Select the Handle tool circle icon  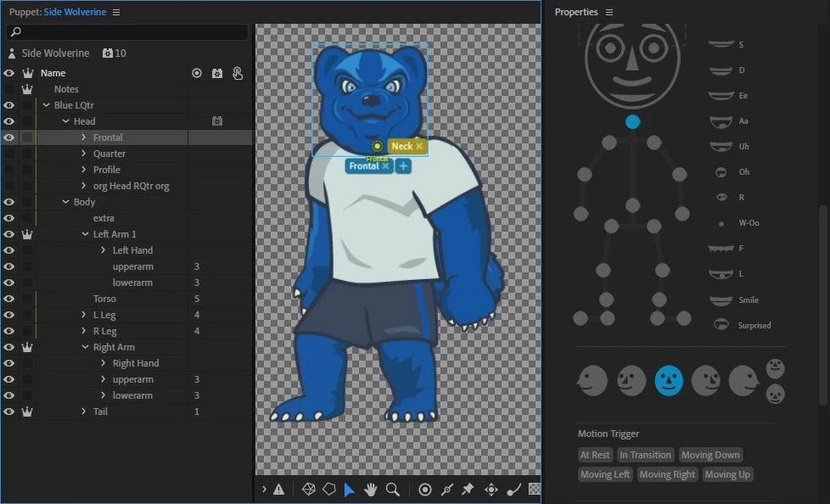pos(425,490)
